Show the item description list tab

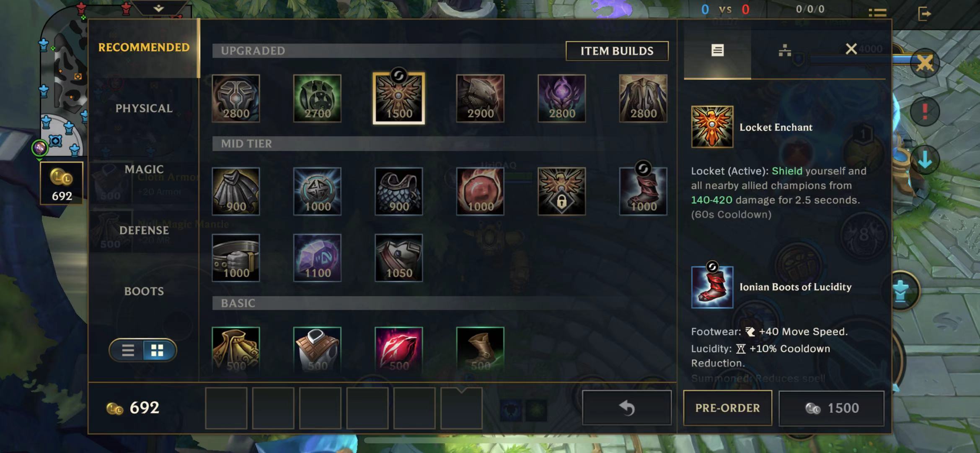(x=717, y=50)
